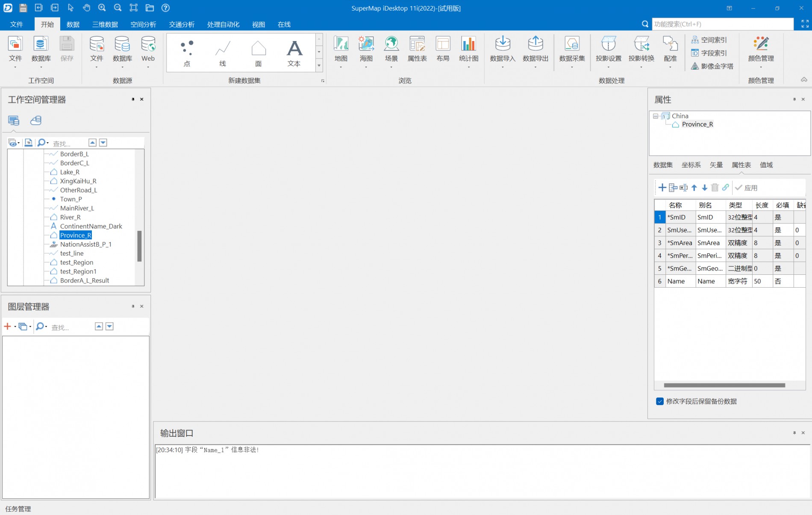Open the 坐标系 properties tab
The image size is (812, 515).
click(691, 165)
